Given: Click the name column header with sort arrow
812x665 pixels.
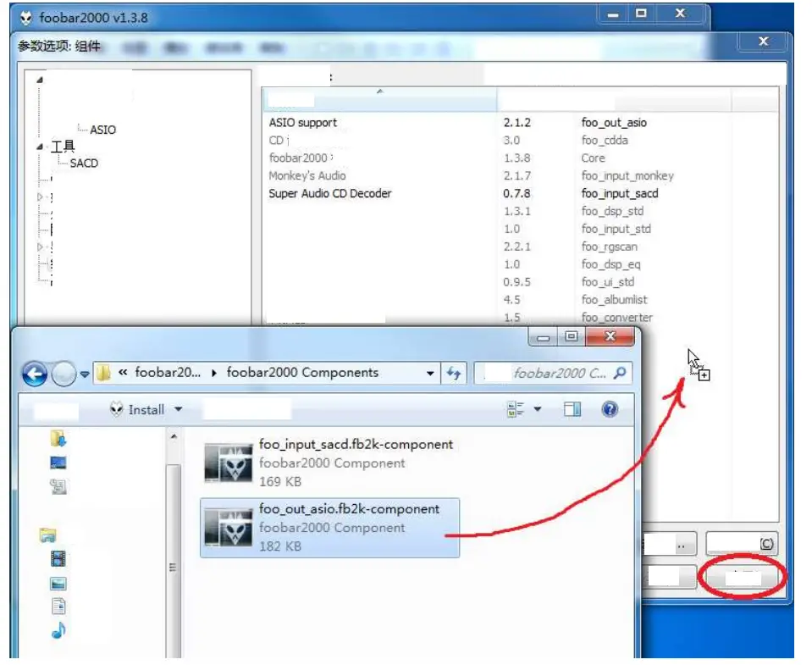Looking at the screenshot, I should (380, 99).
